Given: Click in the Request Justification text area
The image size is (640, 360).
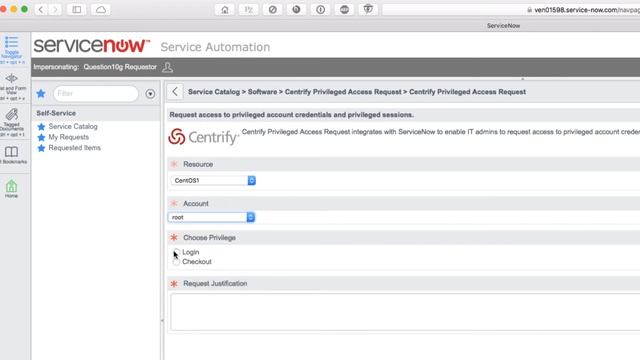Looking at the screenshot, I should coord(405,311).
